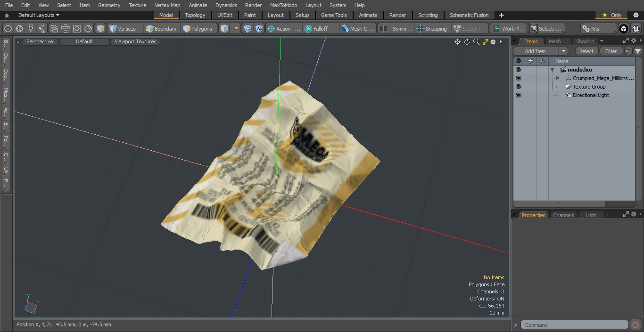Switch to the UVEdit layout tab
The image size is (644, 332).
tap(225, 15)
